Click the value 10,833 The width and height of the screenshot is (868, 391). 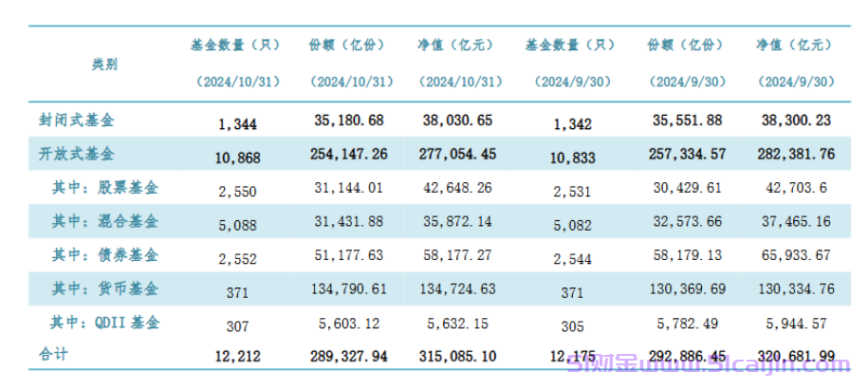click(572, 158)
